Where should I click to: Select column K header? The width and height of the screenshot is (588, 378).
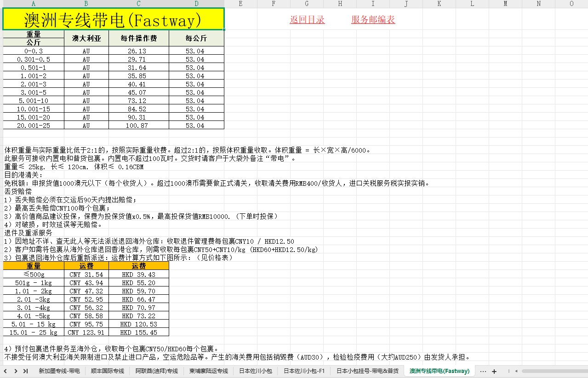tap(439, 4)
